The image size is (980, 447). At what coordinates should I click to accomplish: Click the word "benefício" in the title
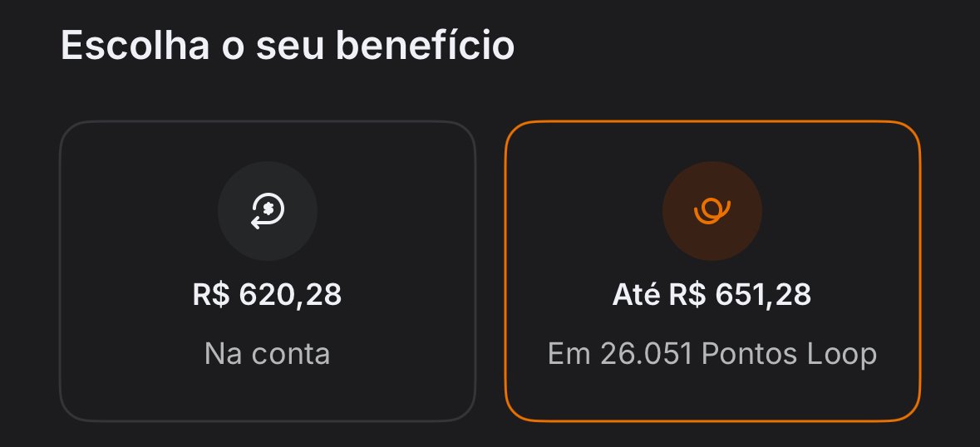coord(425,46)
